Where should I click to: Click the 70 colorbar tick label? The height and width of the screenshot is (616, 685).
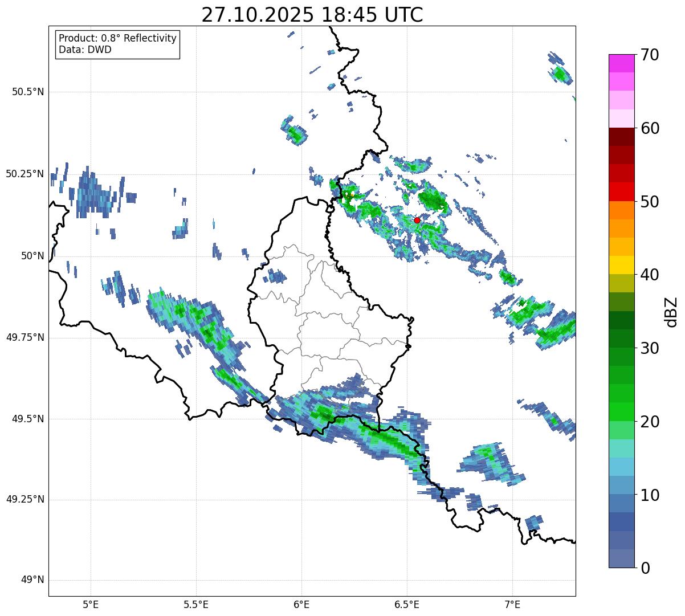pos(650,55)
